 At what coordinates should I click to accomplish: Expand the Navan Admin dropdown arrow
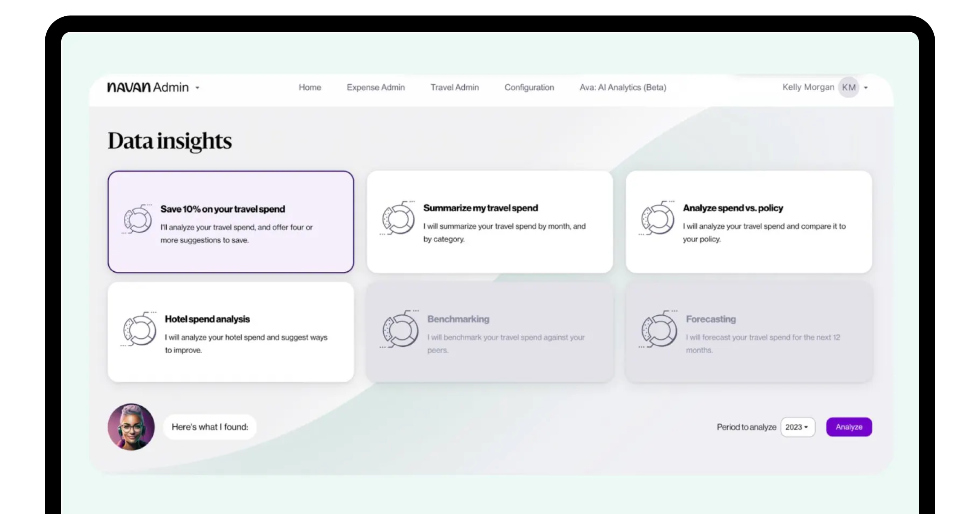[x=197, y=88]
